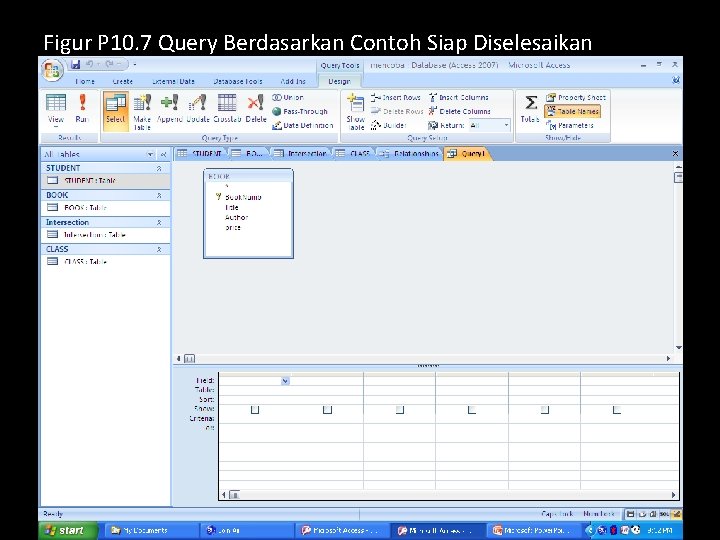Switch to Microsoft PowerPoint taskbar window

[x=534, y=530]
